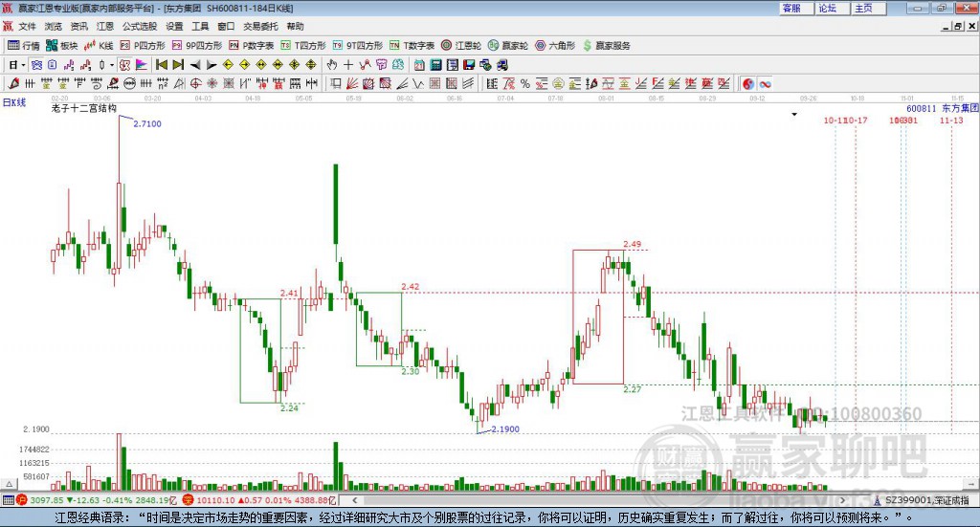Click the save floppy disk icon
This screenshot has width=980, height=527.
pyautogui.click(x=469, y=65)
